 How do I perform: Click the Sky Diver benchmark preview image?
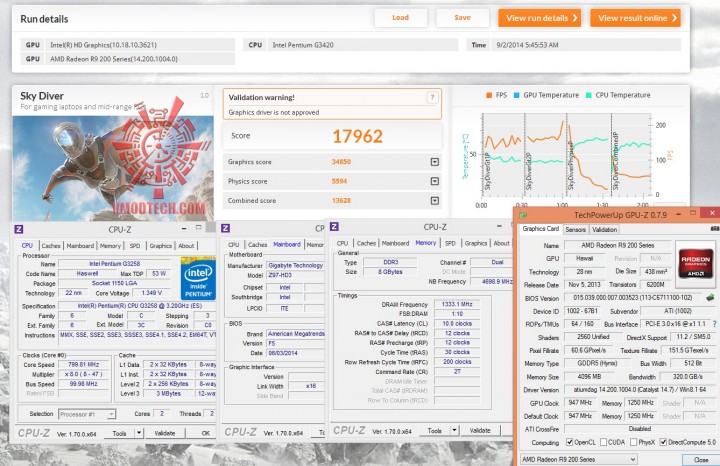(113, 168)
